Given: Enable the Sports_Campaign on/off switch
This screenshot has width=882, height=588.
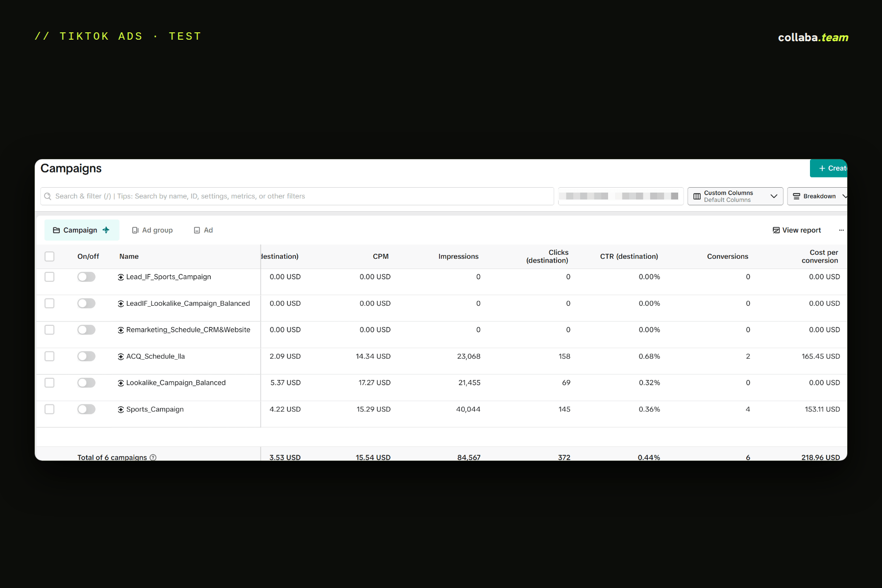Looking at the screenshot, I should click(86, 409).
